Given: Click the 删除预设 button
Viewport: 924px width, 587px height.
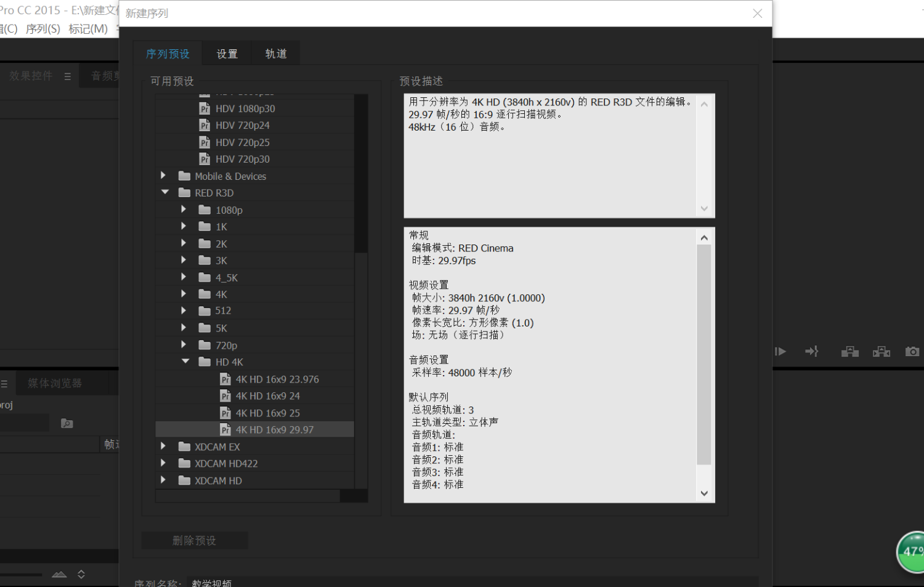Looking at the screenshot, I should 195,540.
